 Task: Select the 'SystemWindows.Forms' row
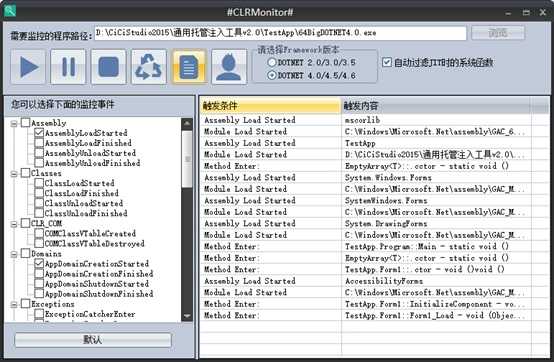point(366,201)
